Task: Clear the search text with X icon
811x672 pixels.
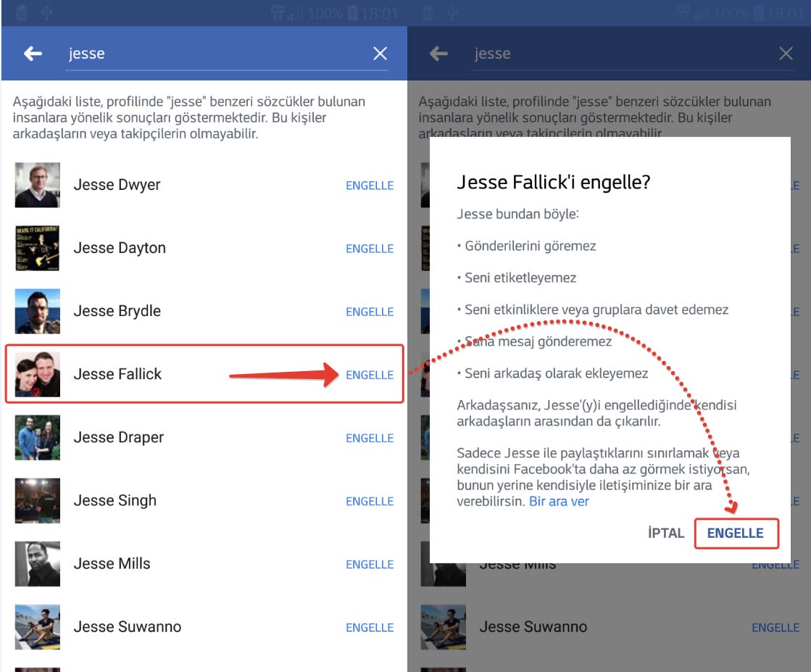Action: pos(380,54)
